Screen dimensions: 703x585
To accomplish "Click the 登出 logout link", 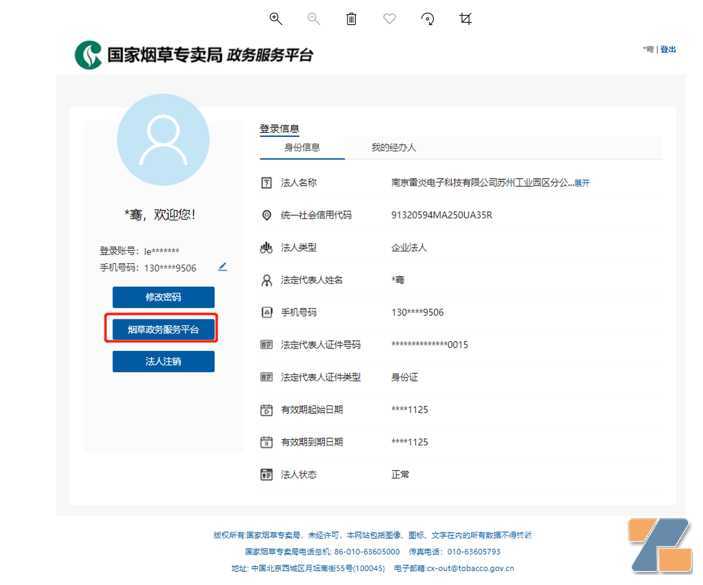I will 668,49.
